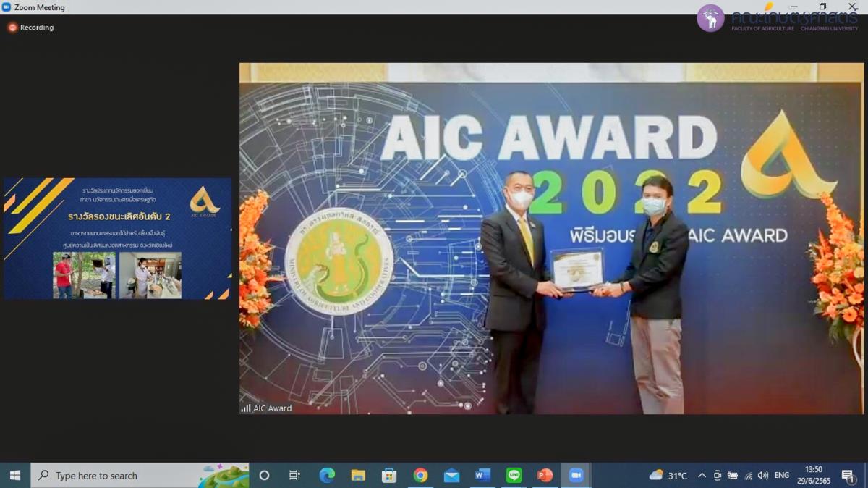The height and width of the screenshot is (488, 868).
Task: Expand the hidden system tray icons
Action: click(x=702, y=476)
